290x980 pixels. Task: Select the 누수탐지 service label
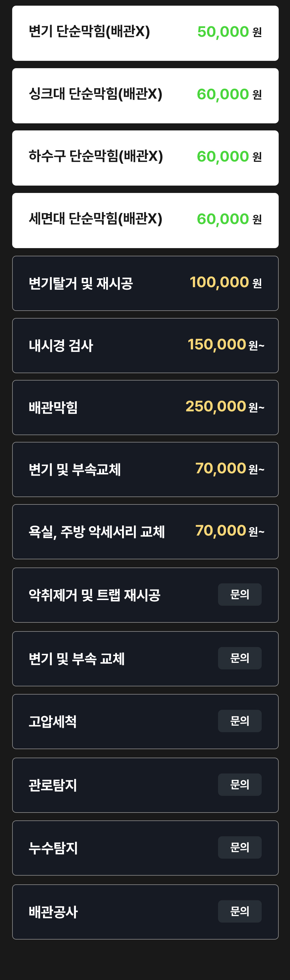[x=53, y=848]
